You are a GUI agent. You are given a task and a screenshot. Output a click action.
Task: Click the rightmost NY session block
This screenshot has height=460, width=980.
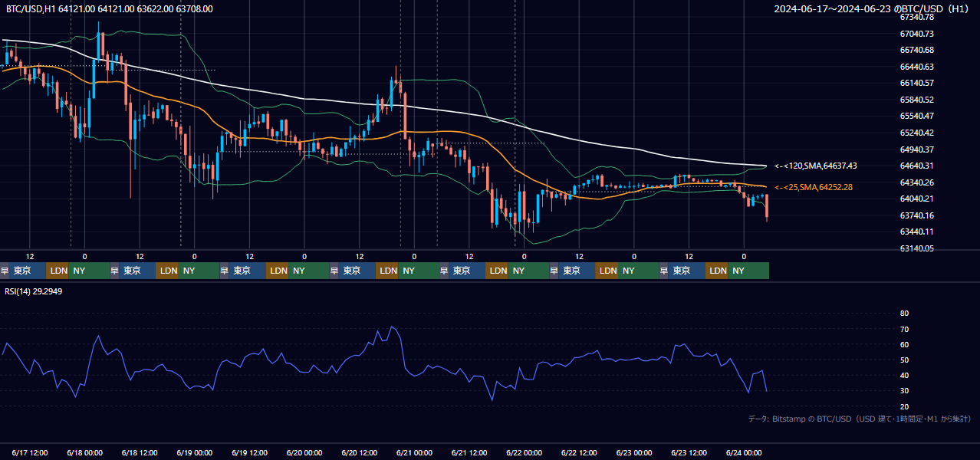748,271
